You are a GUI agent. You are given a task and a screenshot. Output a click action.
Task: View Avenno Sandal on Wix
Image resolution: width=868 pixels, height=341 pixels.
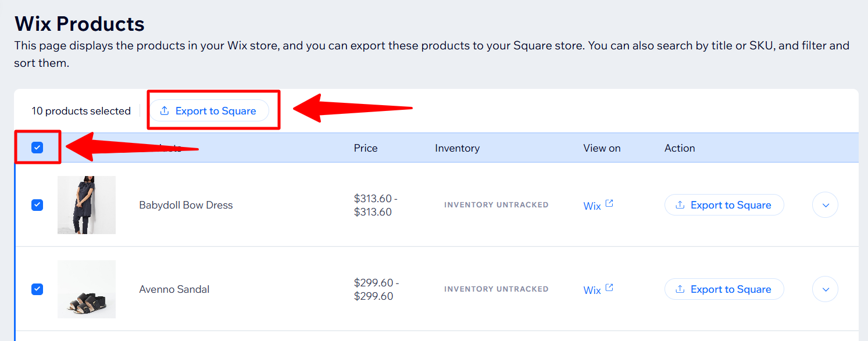pos(592,290)
